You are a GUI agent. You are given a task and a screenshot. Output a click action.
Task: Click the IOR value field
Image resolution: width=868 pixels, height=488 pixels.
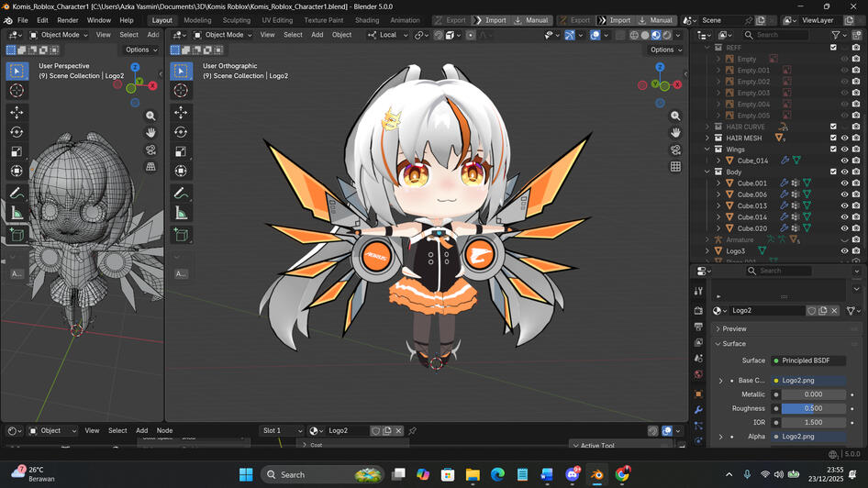coord(813,422)
